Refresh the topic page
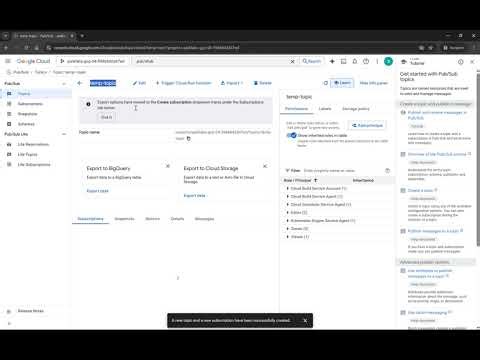Image resolution: width=480 pixels, height=360 pixels. 326,83
